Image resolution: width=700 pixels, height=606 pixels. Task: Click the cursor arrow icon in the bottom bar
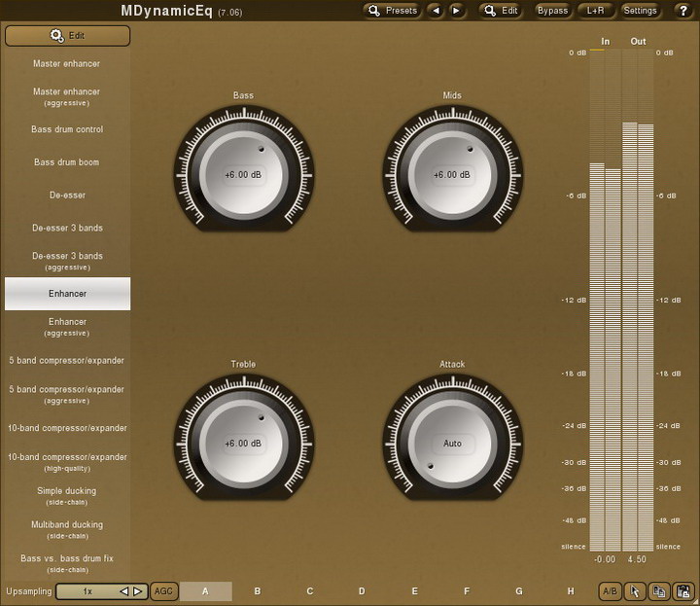point(635,590)
